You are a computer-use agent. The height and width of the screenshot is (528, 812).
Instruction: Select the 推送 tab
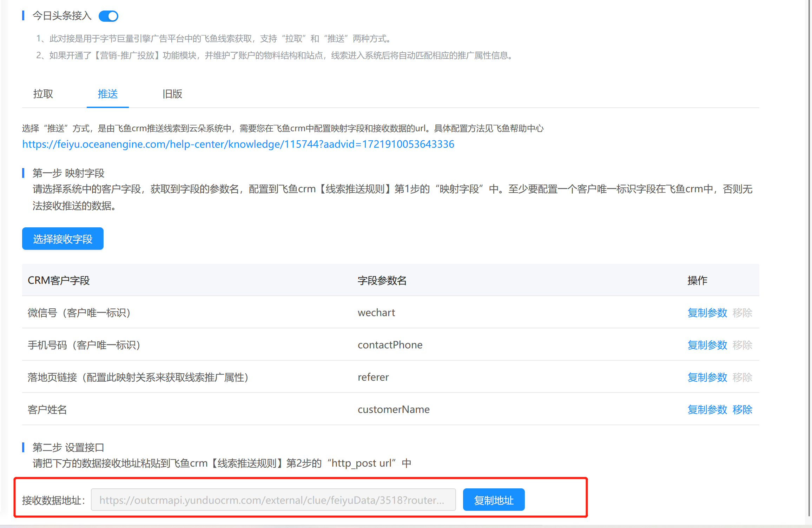(107, 94)
